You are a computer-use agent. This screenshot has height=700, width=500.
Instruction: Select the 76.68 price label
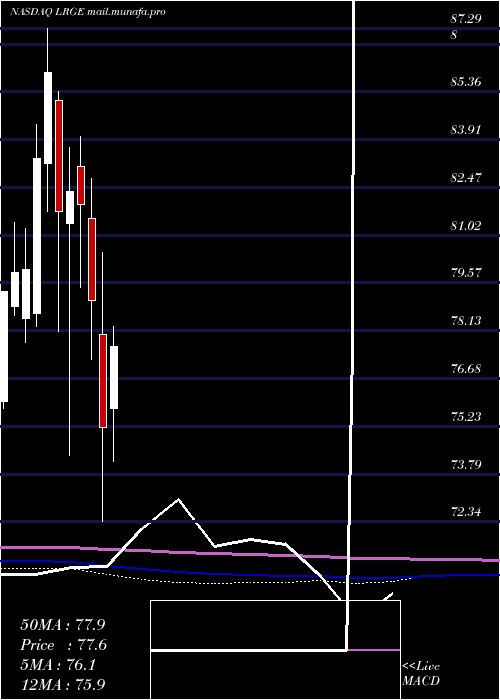[x=466, y=369]
